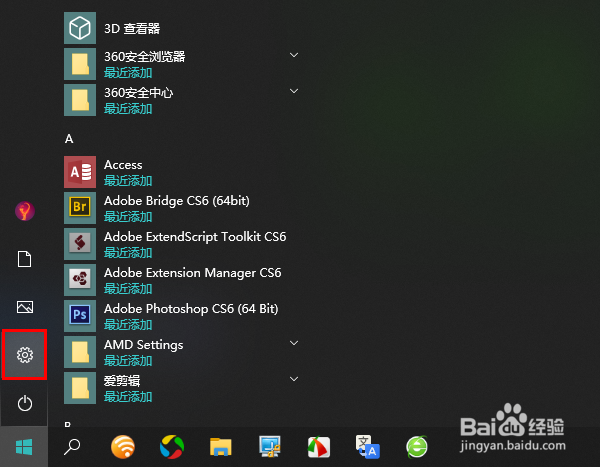Launch the orange WiFi app on taskbar

pos(123,447)
